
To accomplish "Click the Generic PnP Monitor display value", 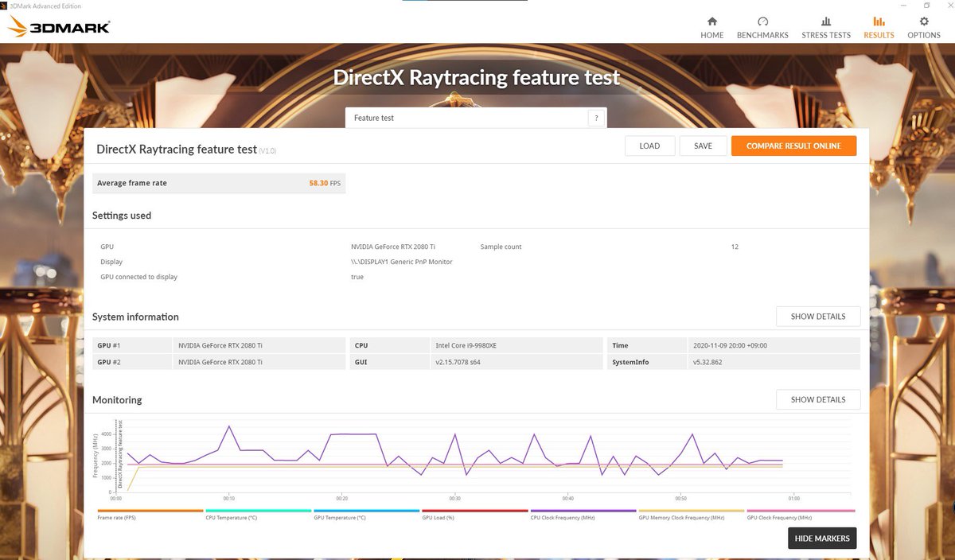I will (x=401, y=262).
